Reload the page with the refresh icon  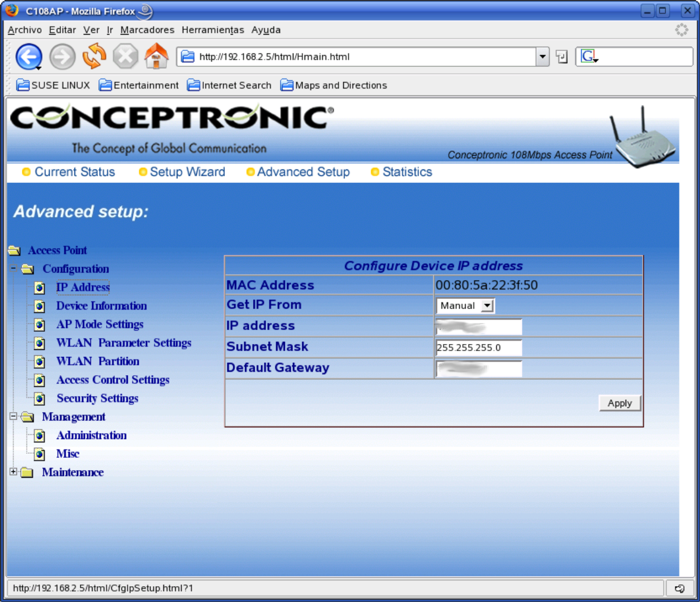pos(94,56)
